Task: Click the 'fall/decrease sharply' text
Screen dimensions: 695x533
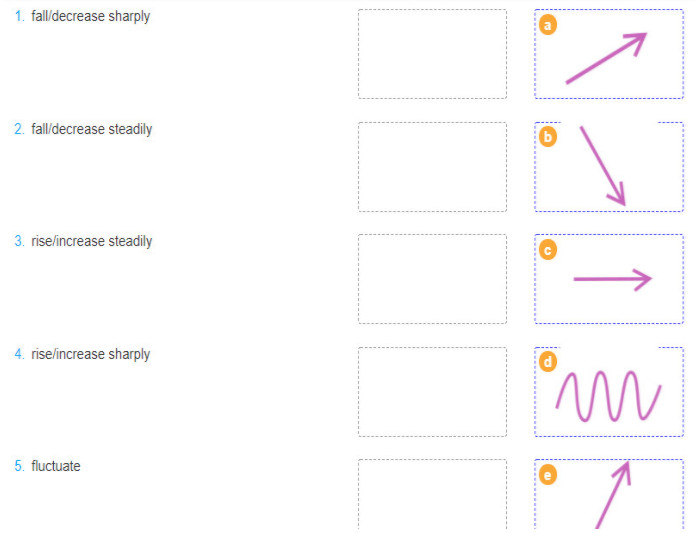Action: click(91, 17)
